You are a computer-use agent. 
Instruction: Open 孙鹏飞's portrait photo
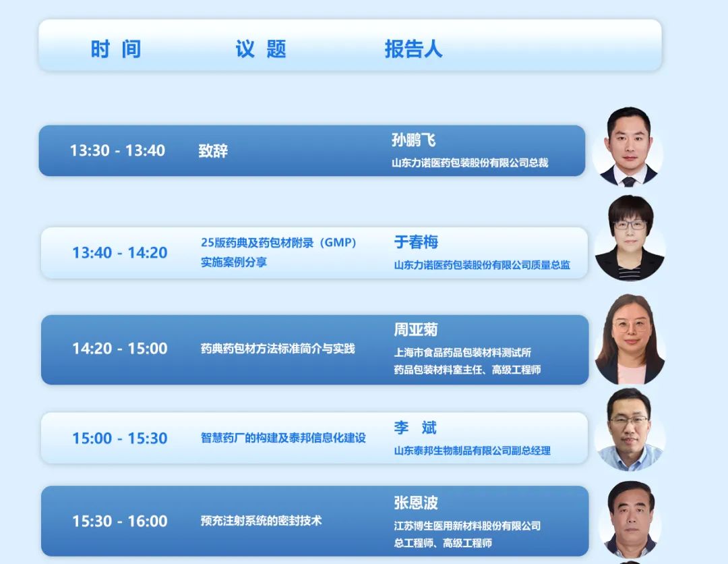pyautogui.click(x=628, y=146)
